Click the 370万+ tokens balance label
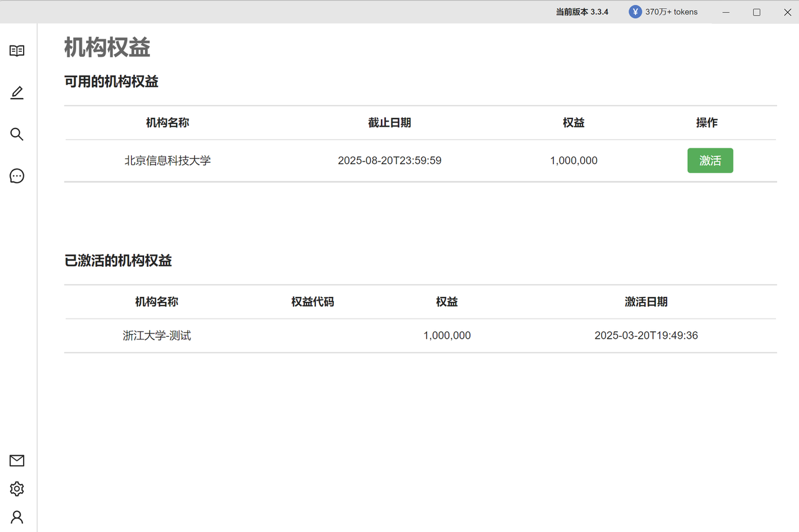The image size is (799, 532). coord(671,12)
